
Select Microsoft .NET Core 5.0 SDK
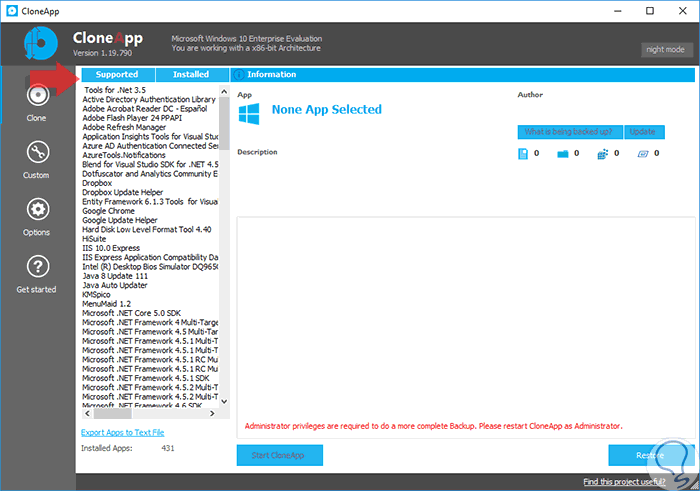tap(132, 313)
